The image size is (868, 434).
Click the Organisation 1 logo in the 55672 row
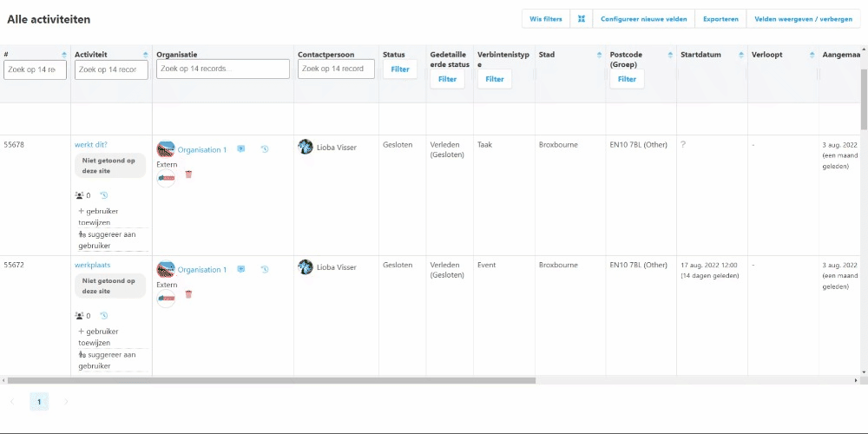165,269
